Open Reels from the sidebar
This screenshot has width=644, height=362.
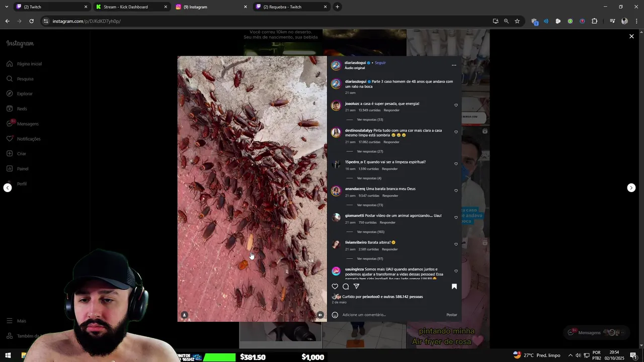pos(17,109)
